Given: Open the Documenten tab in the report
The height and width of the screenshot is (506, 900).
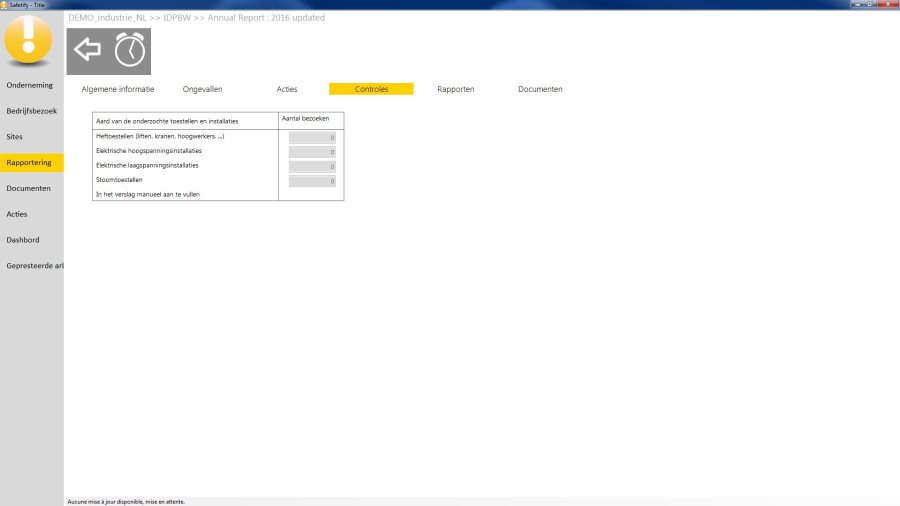Looking at the screenshot, I should point(540,89).
